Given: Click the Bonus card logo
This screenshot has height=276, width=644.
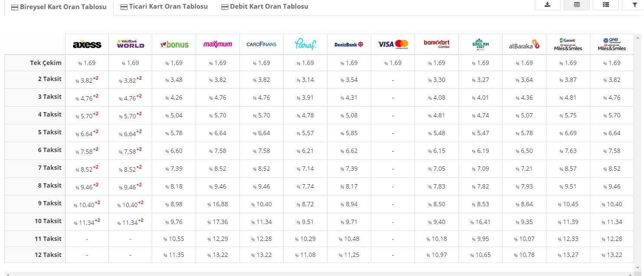Looking at the screenshot, I should point(174,44).
